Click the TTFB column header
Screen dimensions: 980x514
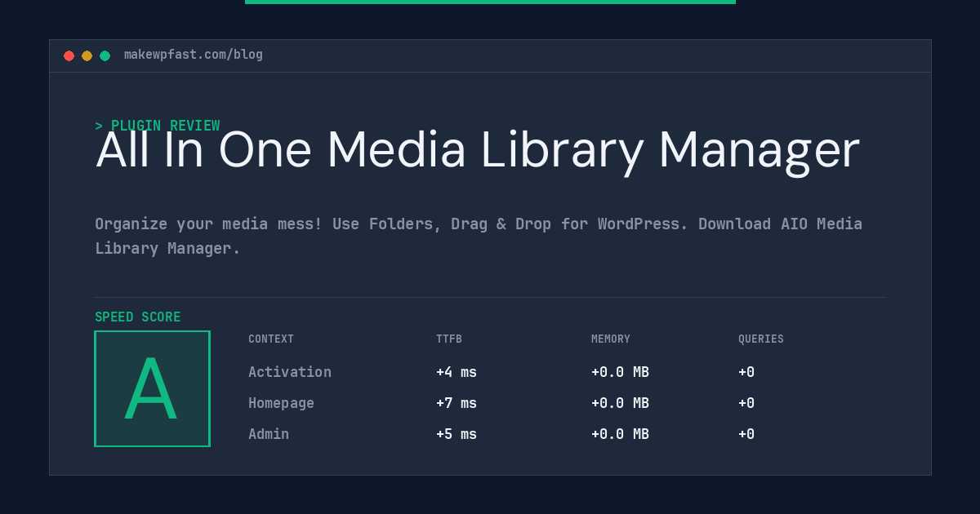click(x=449, y=339)
